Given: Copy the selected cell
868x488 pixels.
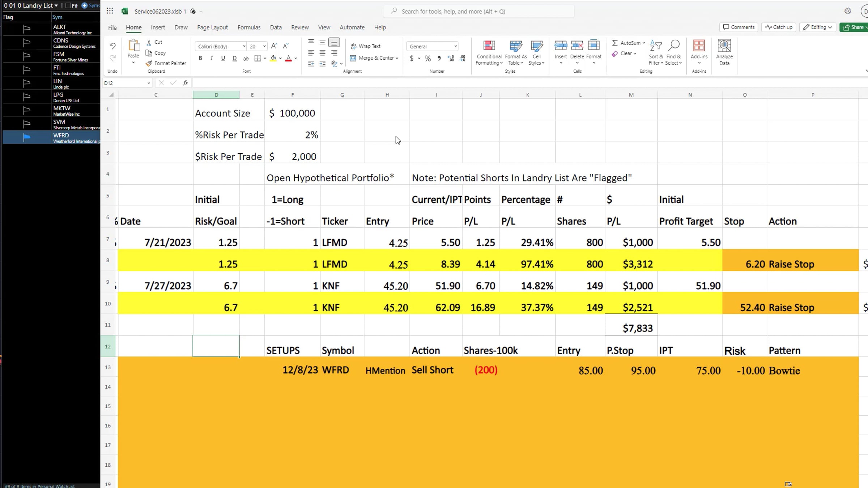Looking at the screenshot, I should point(156,53).
